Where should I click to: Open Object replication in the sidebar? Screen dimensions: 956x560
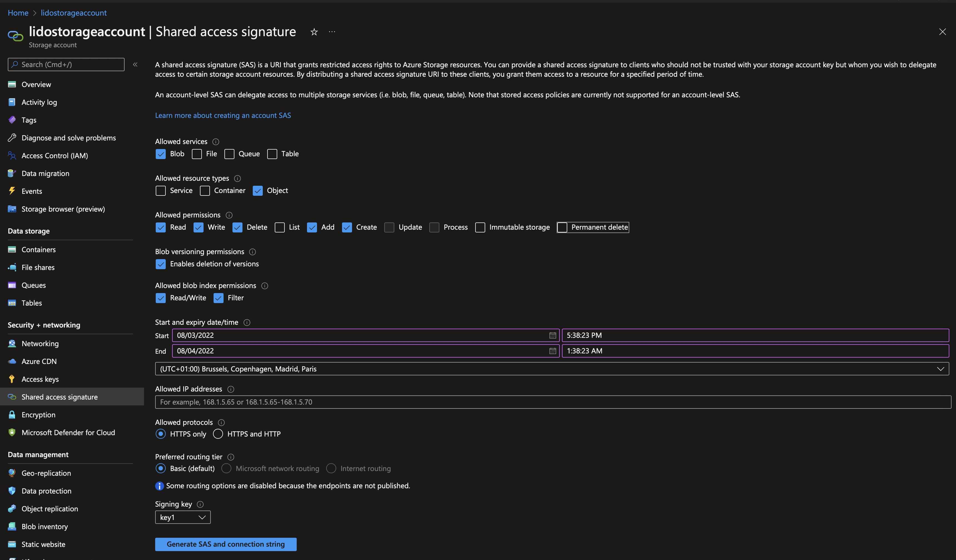(x=50, y=509)
